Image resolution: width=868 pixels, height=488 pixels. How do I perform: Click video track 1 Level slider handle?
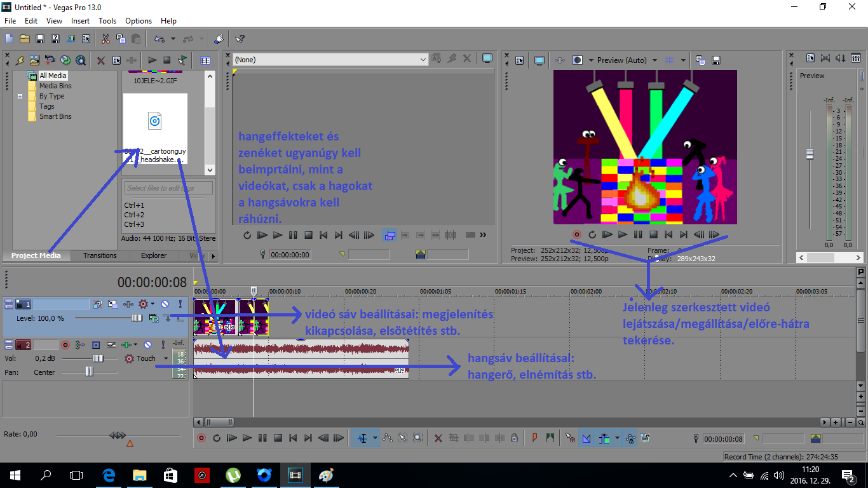(x=137, y=318)
